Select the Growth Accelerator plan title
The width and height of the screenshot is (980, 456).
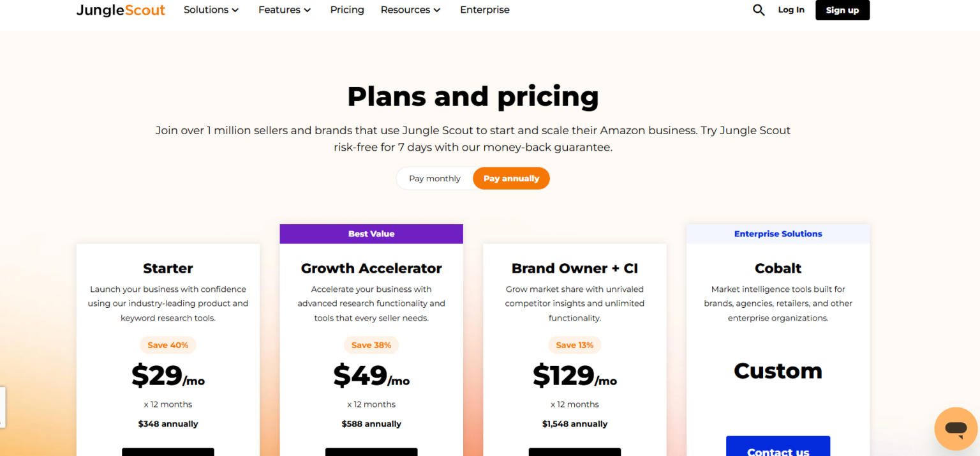(371, 268)
